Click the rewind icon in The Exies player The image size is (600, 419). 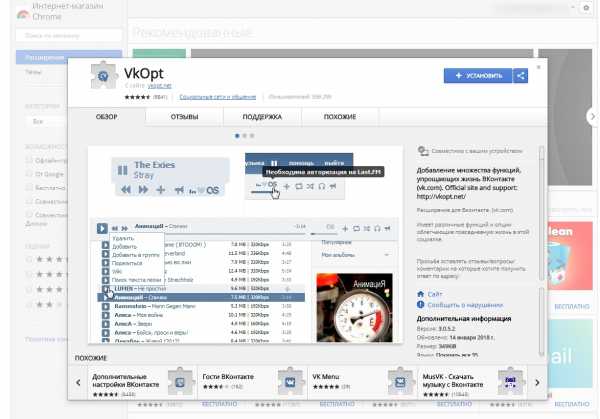coord(126,189)
